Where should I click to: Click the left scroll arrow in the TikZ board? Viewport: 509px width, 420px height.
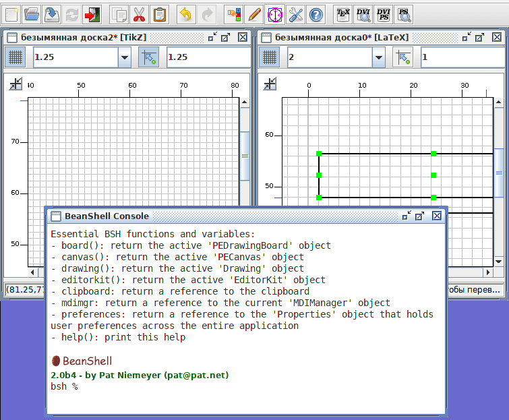[x=32, y=272]
